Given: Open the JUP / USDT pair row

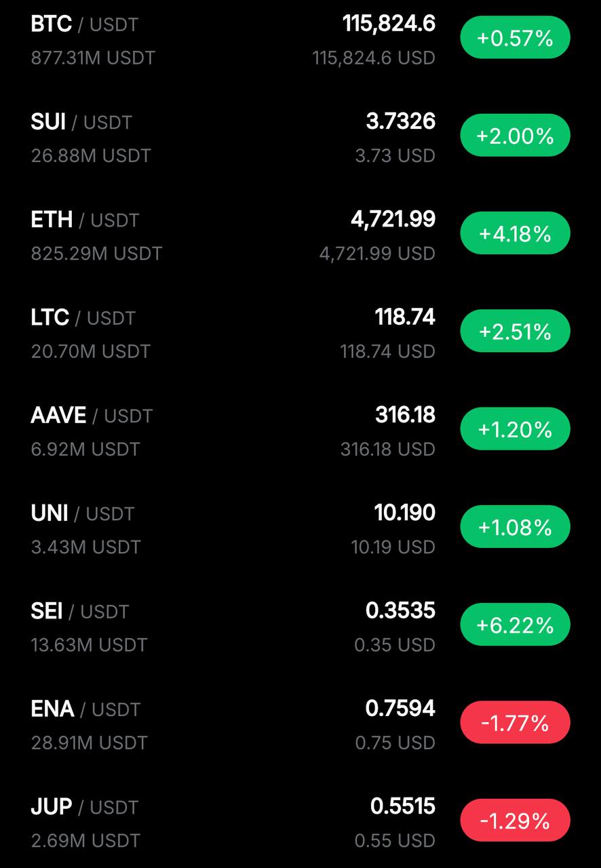Looking at the screenshot, I should [x=300, y=822].
